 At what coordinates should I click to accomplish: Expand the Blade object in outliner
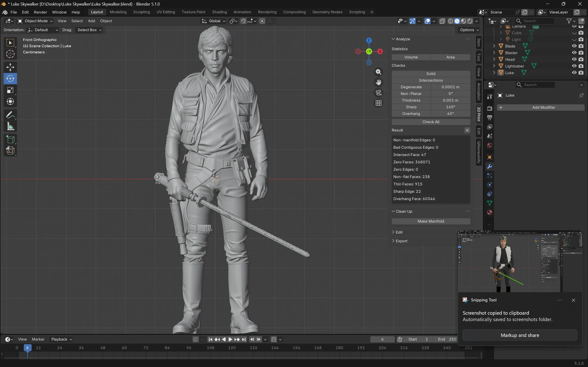pyautogui.click(x=494, y=46)
